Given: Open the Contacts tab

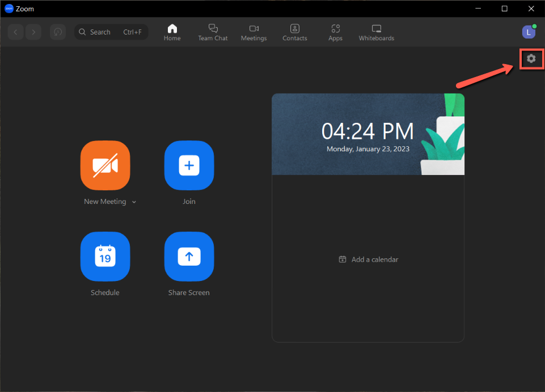Looking at the screenshot, I should point(295,32).
